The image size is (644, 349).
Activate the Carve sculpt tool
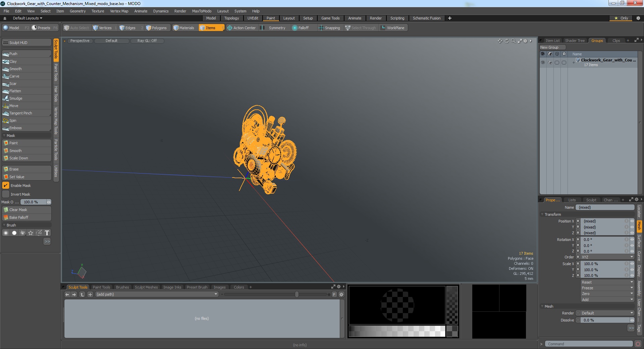click(x=26, y=76)
